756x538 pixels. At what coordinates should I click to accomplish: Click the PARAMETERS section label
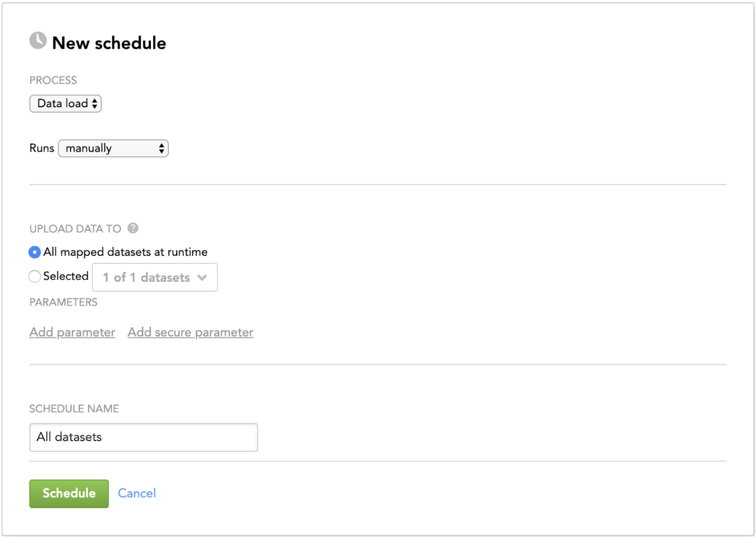point(63,302)
